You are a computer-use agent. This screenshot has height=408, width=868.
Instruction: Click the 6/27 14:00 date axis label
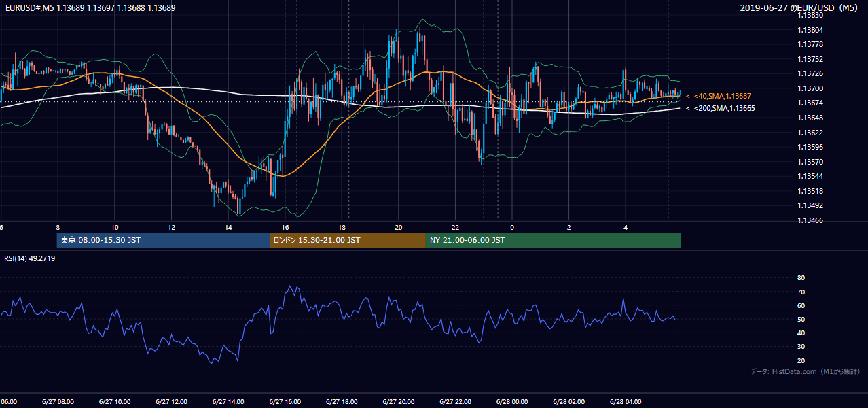228,402
